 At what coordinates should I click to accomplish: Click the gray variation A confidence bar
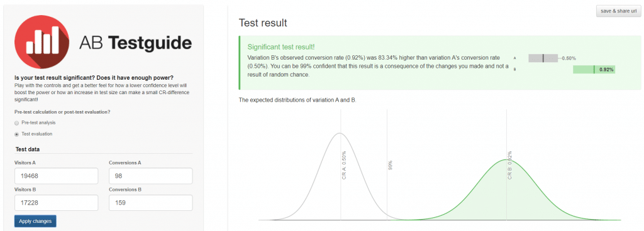pos(543,58)
